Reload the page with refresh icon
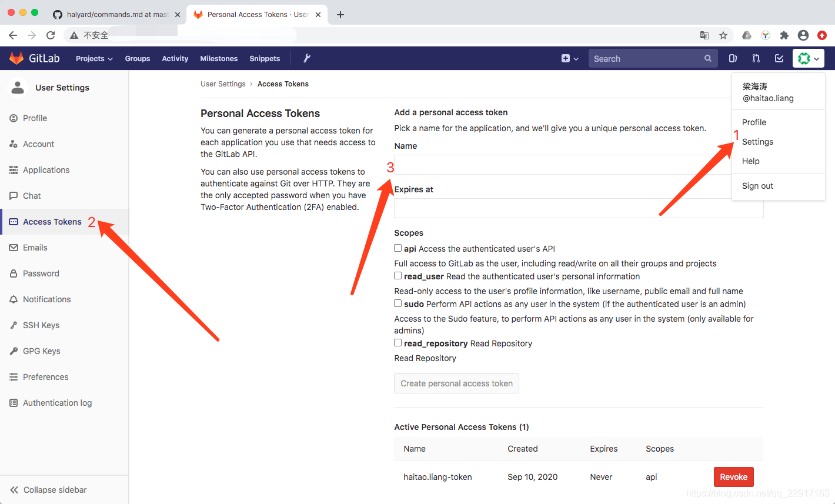835x504 pixels. 51,35
